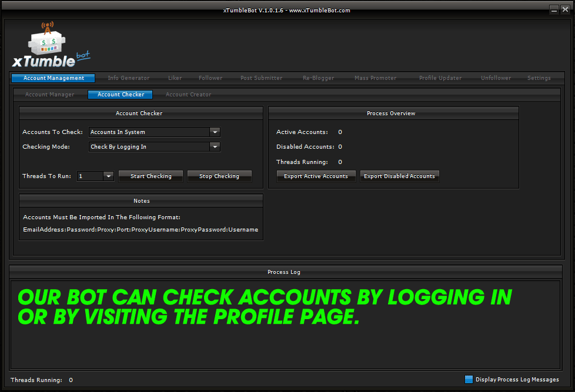This screenshot has width=575, height=392.
Task: Switch to the Mass Promoter tab
Action: tap(375, 78)
